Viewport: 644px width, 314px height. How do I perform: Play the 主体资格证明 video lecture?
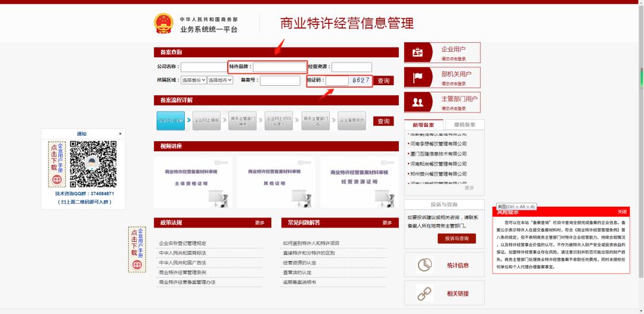(x=193, y=182)
